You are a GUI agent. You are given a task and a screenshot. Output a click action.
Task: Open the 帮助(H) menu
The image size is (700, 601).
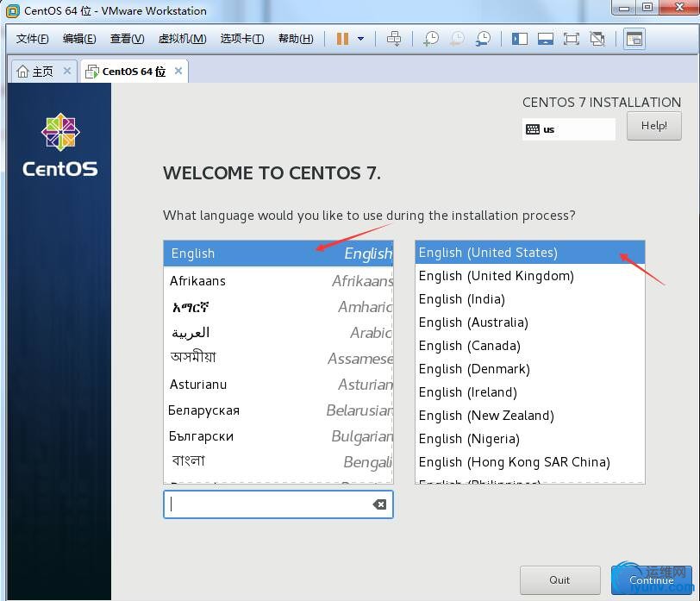(296, 39)
